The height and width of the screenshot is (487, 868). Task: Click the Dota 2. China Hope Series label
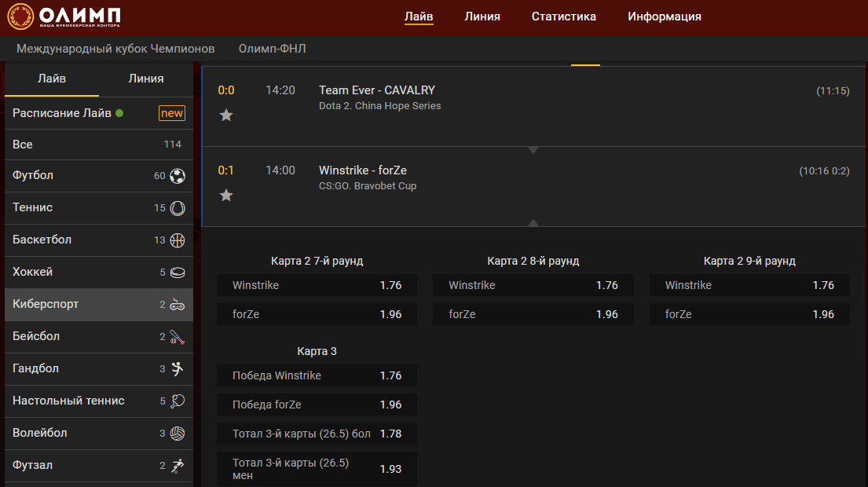pyautogui.click(x=379, y=106)
